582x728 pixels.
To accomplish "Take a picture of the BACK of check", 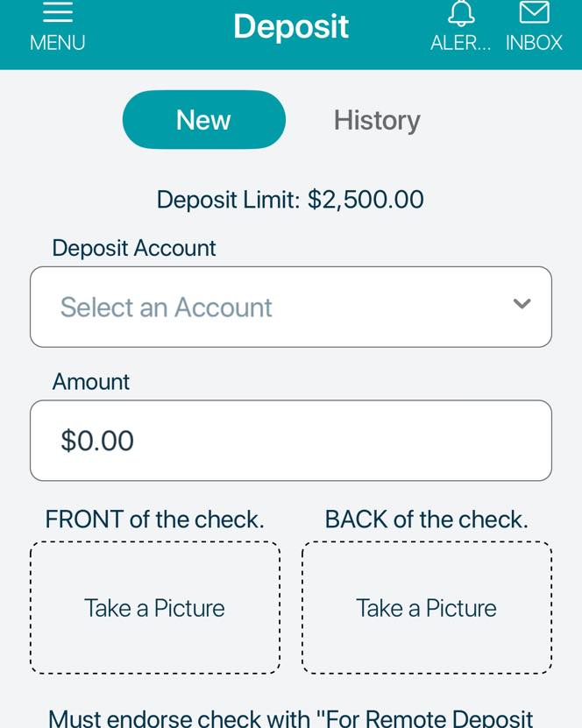I will coord(426,607).
